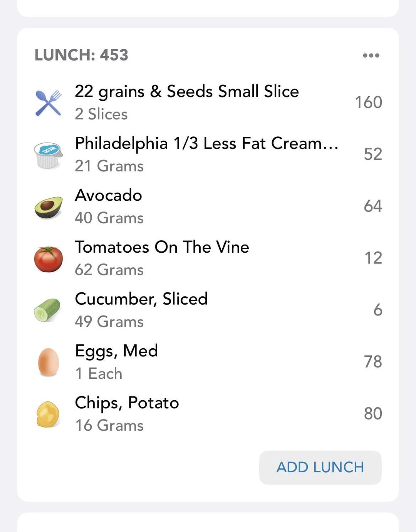Image resolution: width=416 pixels, height=532 pixels.
Task: Click the ADD LUNCH button
Action: tap(320, 467)
